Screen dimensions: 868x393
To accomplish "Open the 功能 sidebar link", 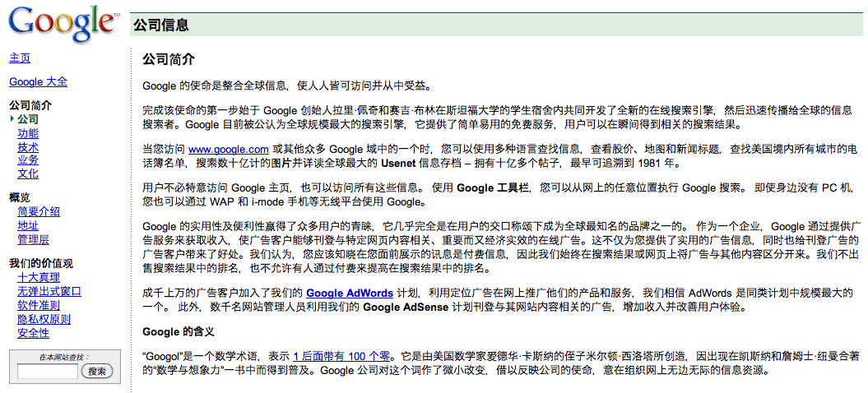I will pyautogui.click(x=28, y=133).
